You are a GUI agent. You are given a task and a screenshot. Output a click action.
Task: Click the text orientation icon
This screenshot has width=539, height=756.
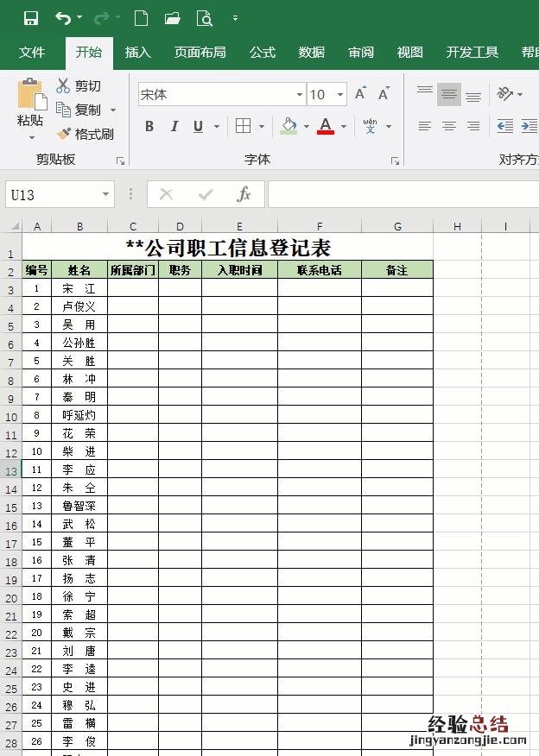coord(504,93)
